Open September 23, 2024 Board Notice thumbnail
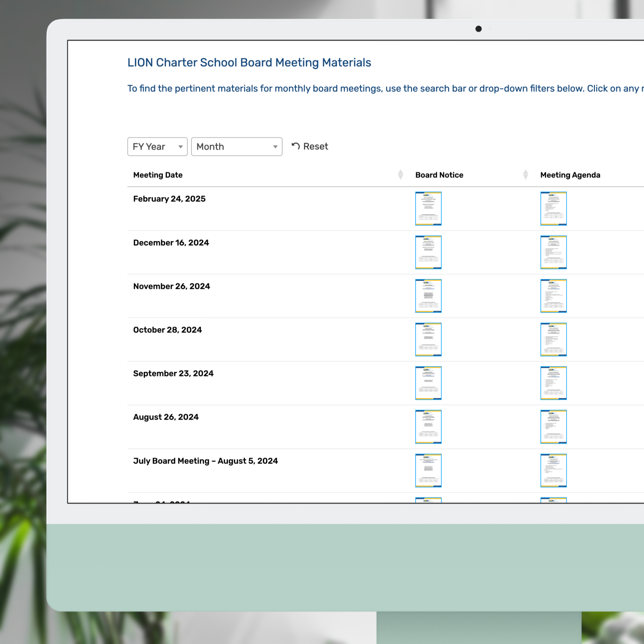 (x=428, y=383)
